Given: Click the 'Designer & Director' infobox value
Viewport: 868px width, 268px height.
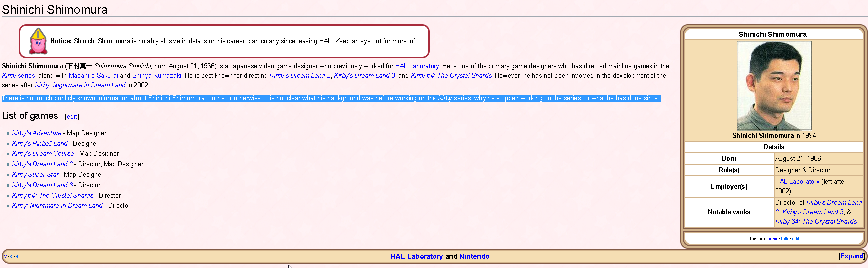Looking at the screenshot, I should click(x=803, y=170).
